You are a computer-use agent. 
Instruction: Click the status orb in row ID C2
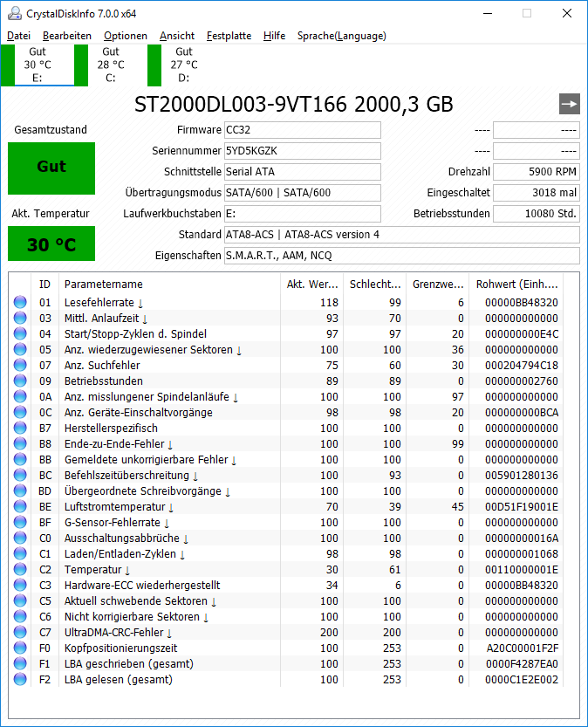(20, 570)
